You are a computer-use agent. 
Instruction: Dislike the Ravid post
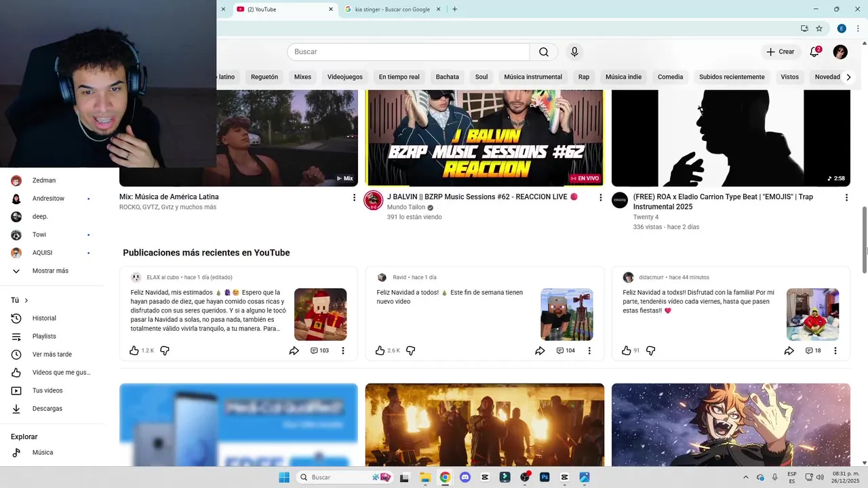tap(411, 350)
